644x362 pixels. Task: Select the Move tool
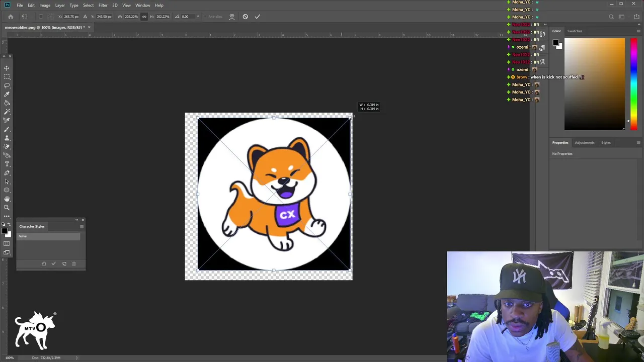pos(7,68)
